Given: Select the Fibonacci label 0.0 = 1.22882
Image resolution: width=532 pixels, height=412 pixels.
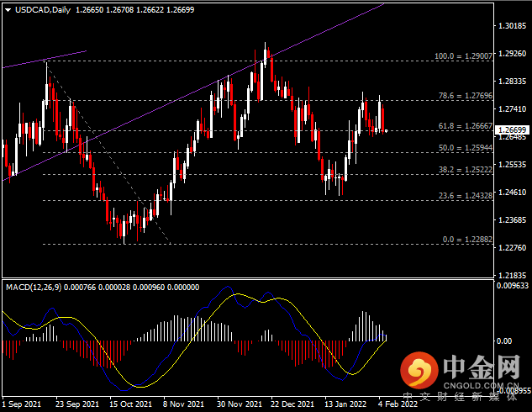Looking at the screenshot, I should click(x=467, y=240).
